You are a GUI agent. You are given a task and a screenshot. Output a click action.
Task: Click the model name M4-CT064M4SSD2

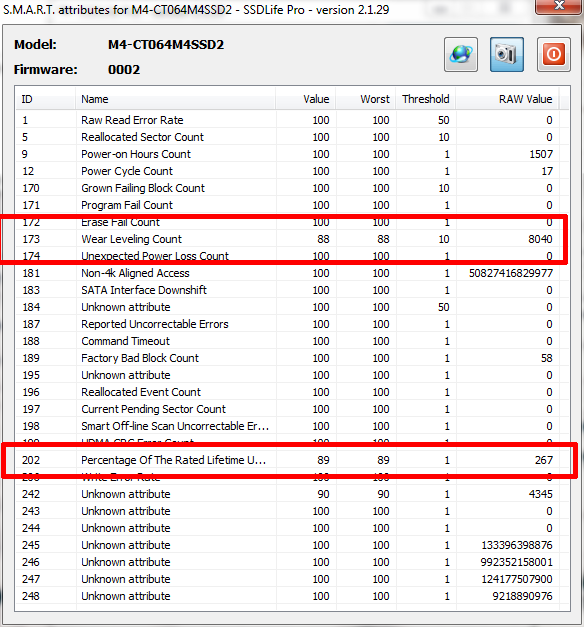pos(166,44)
